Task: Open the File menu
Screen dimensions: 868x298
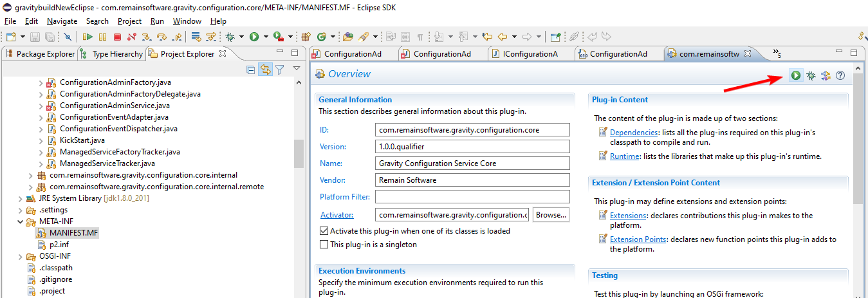Action: (10, 21)
